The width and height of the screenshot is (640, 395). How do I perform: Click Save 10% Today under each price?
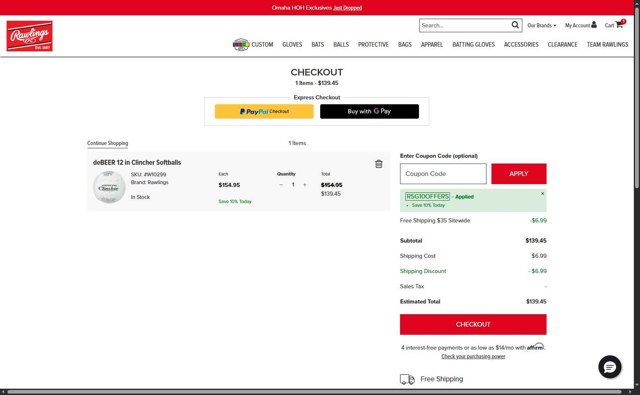(x=235, y=202)
